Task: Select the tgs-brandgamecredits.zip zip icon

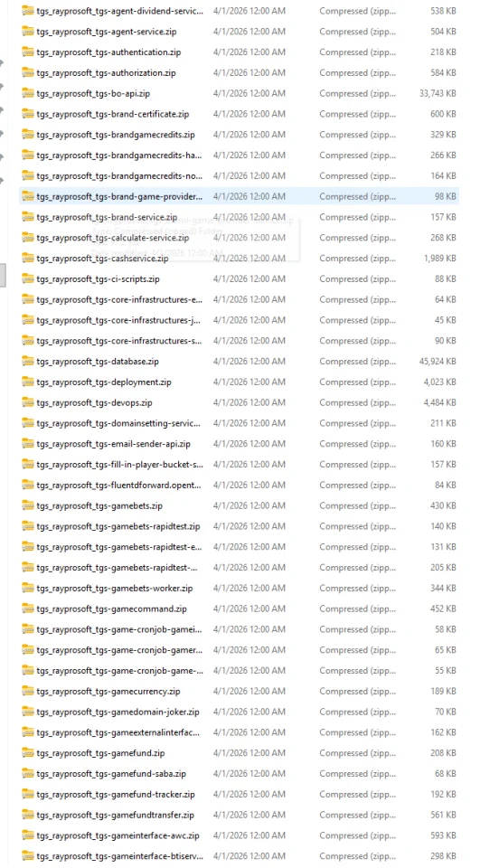Action: click(x=28, y=135)
